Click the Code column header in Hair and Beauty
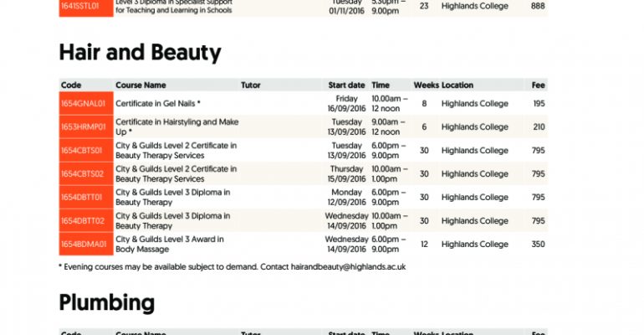 [x=71, y=85]
